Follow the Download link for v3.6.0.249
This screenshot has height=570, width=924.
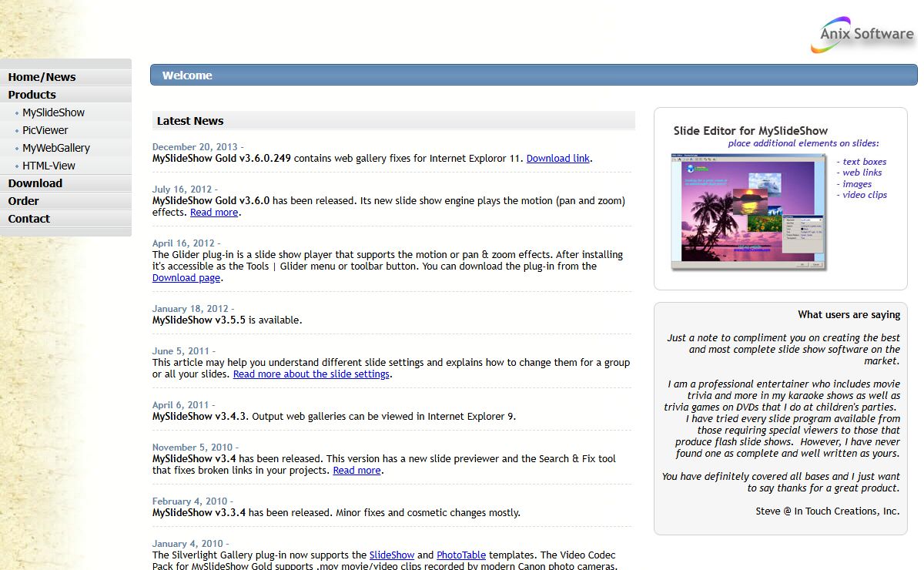click(x=558, y=158)
